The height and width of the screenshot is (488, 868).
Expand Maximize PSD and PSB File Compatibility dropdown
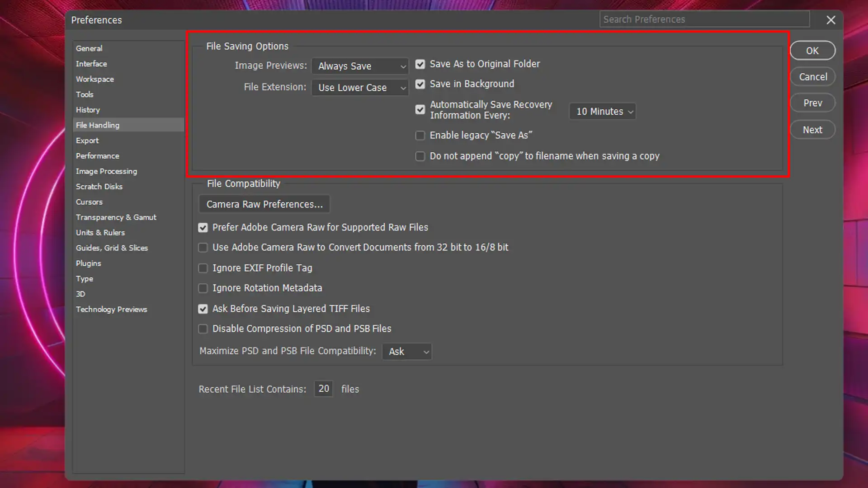click(x=407, y=352)
